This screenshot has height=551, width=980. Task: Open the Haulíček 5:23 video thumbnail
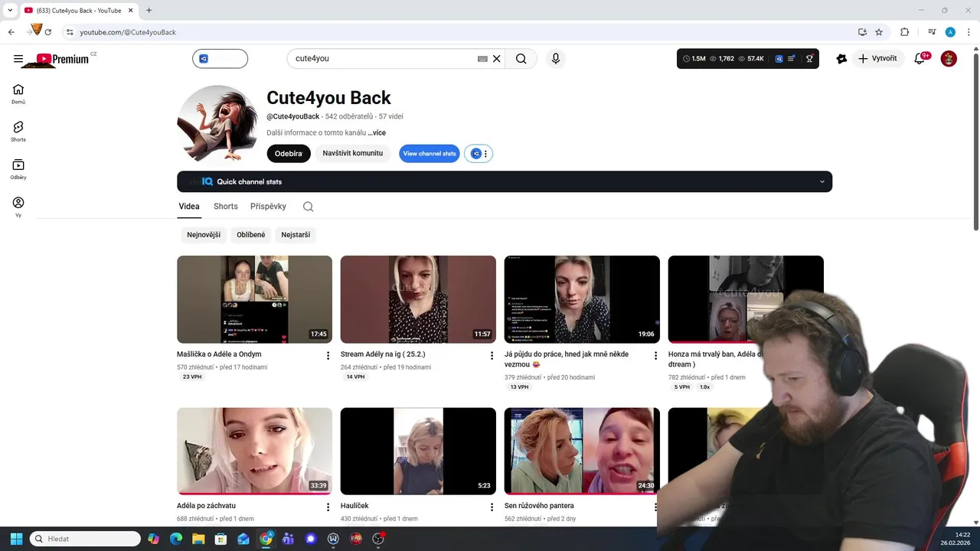pyautogui.click(x=418, y=451)
